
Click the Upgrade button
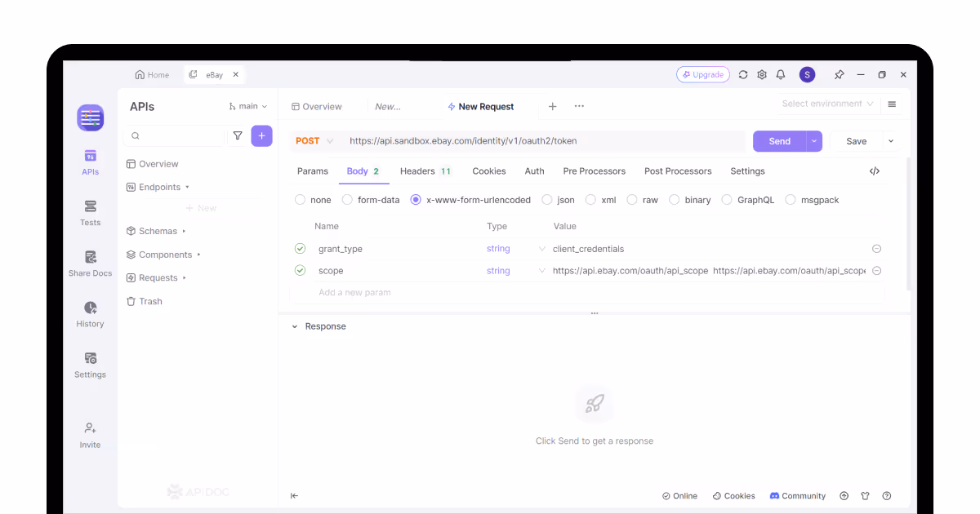(703, 74)
